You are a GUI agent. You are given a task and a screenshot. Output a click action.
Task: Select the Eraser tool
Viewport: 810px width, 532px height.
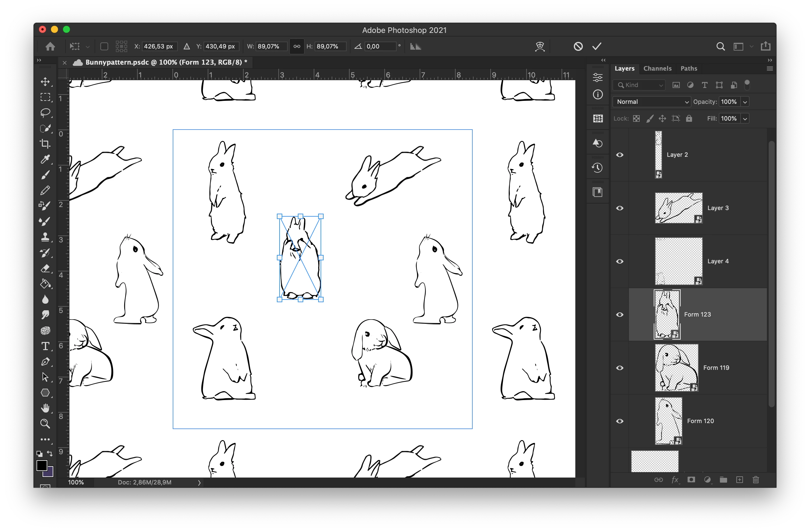tap(45, 268)
